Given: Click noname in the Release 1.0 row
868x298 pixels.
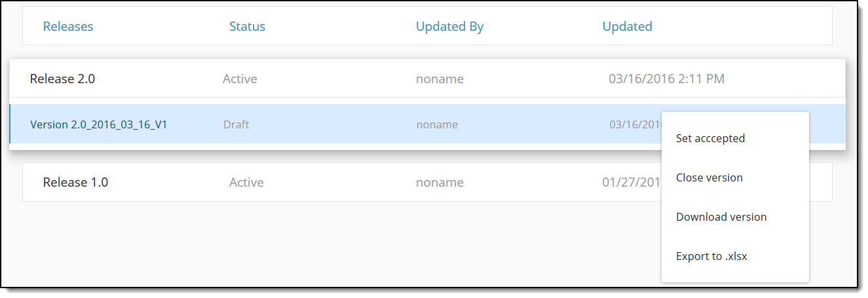Looking at the screenshot, I should point(440,182).
